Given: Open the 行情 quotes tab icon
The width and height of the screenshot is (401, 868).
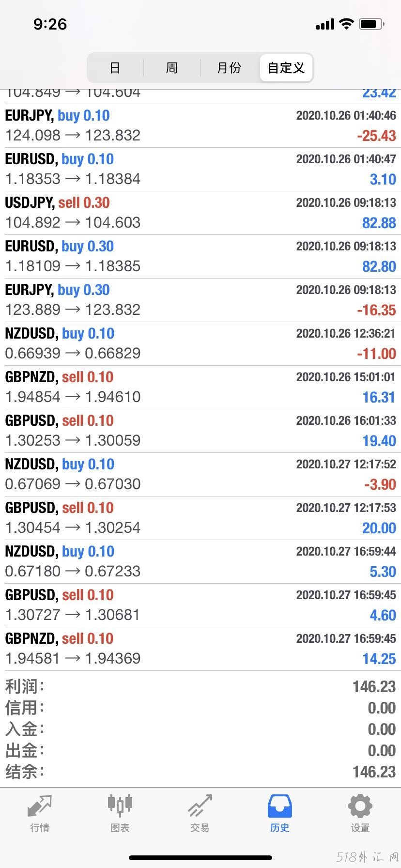Looking at the screenshot, I should tap(40, 806).
